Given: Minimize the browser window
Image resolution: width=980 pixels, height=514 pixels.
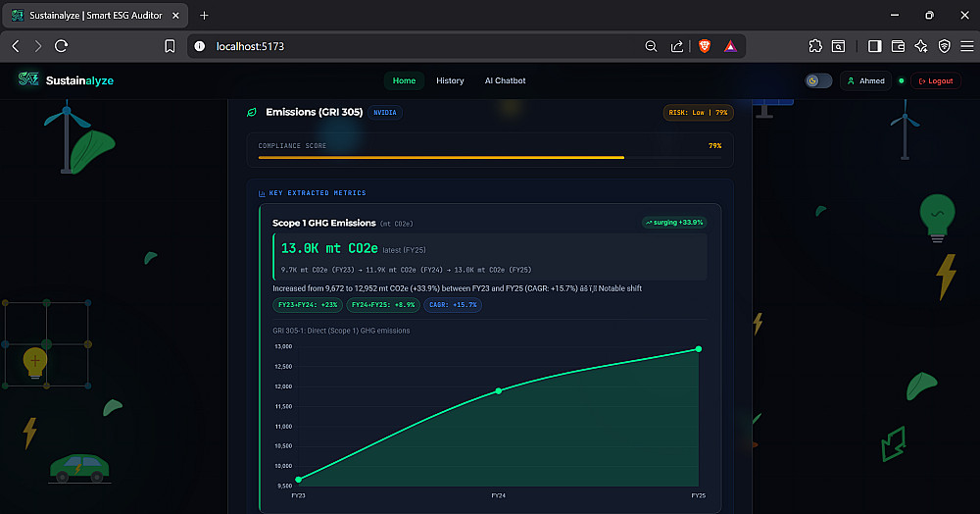Looking at the screenshot, I should pyautogui.click(x=895, y=15).
